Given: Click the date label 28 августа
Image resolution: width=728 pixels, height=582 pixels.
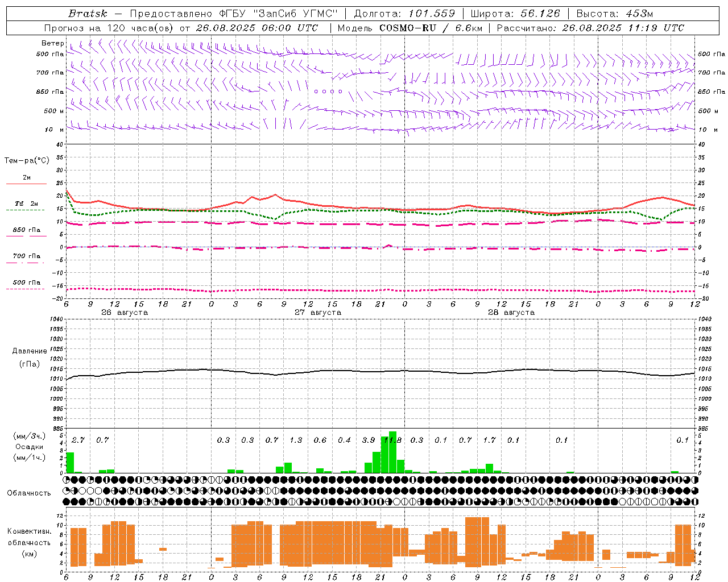Looking at the screenshot, I should tap(511, 313).
